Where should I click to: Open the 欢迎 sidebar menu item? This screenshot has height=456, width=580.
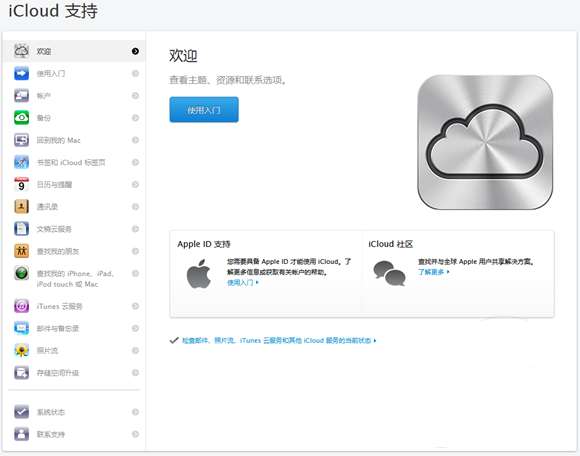coord(74,51)
